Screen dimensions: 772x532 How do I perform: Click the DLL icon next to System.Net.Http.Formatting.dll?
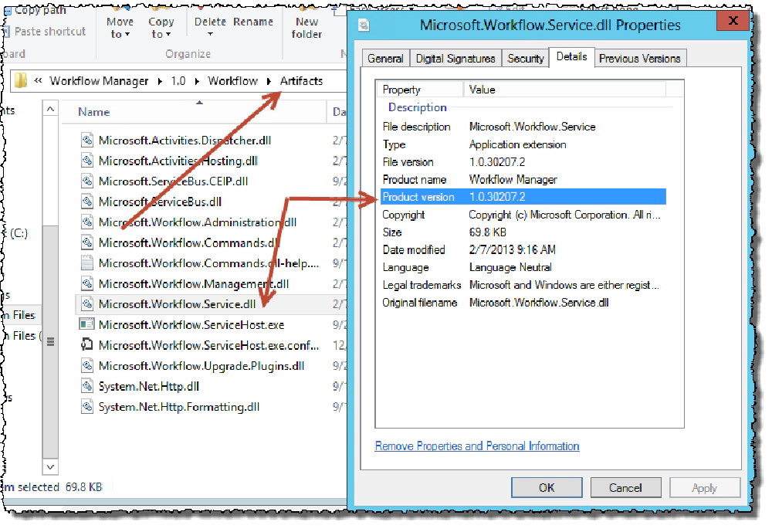[x=87, y=407]
